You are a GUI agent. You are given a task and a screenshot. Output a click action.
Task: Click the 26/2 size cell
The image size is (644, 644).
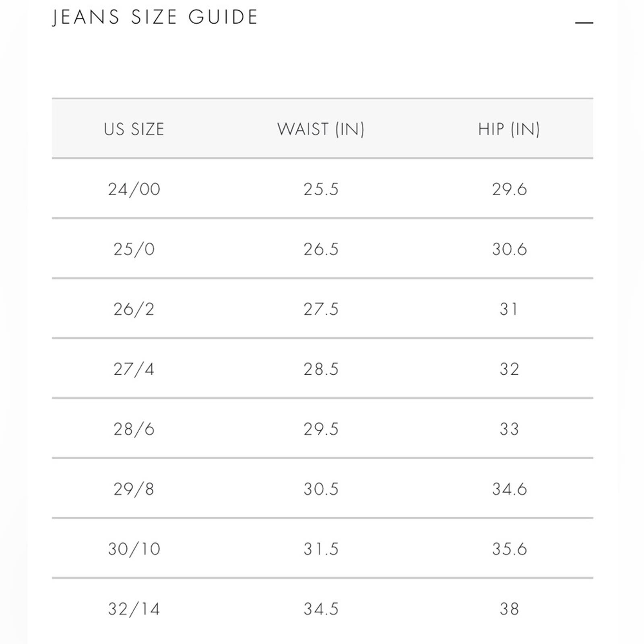click(134, 309)
